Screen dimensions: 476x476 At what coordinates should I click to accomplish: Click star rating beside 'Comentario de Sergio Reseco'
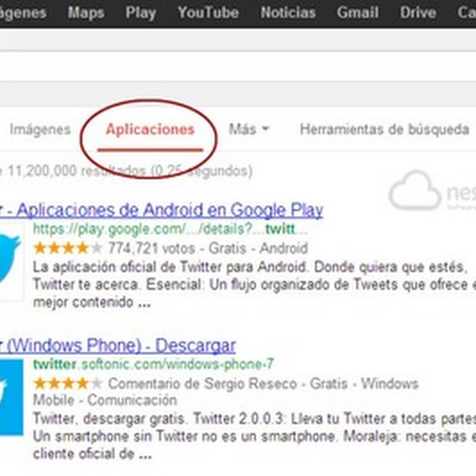[68, 384]
